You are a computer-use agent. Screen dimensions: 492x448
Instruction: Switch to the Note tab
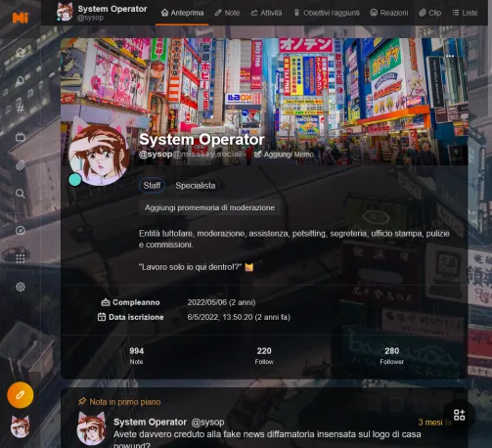227,13
